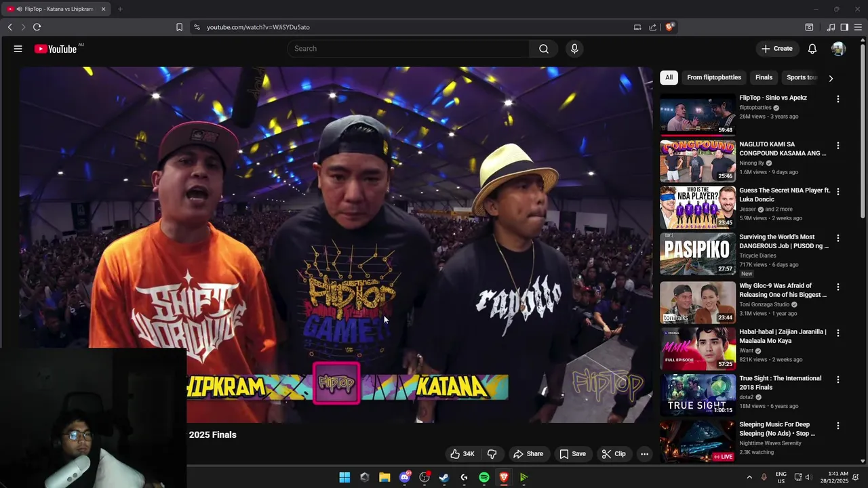Click the browser forward arrow
This screenshot has width=868, height=488.
23,27
